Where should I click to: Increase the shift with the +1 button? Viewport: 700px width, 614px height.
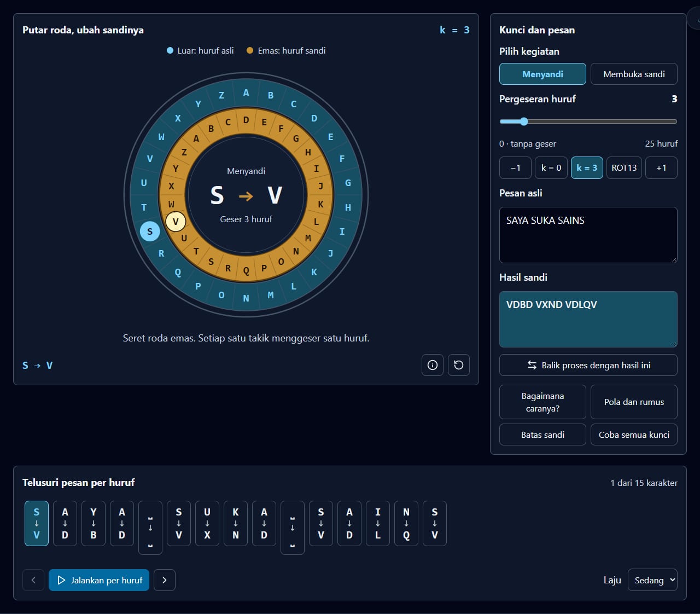click(x=661, y=167)
